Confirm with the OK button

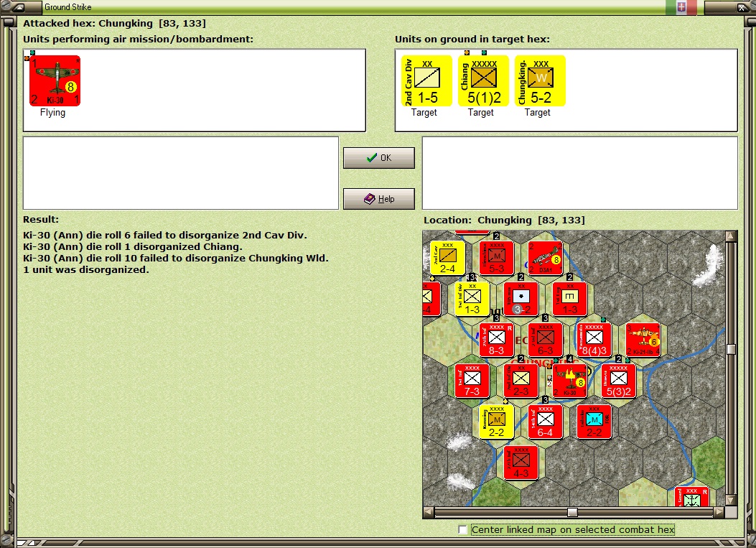click(x=379, y=158)
